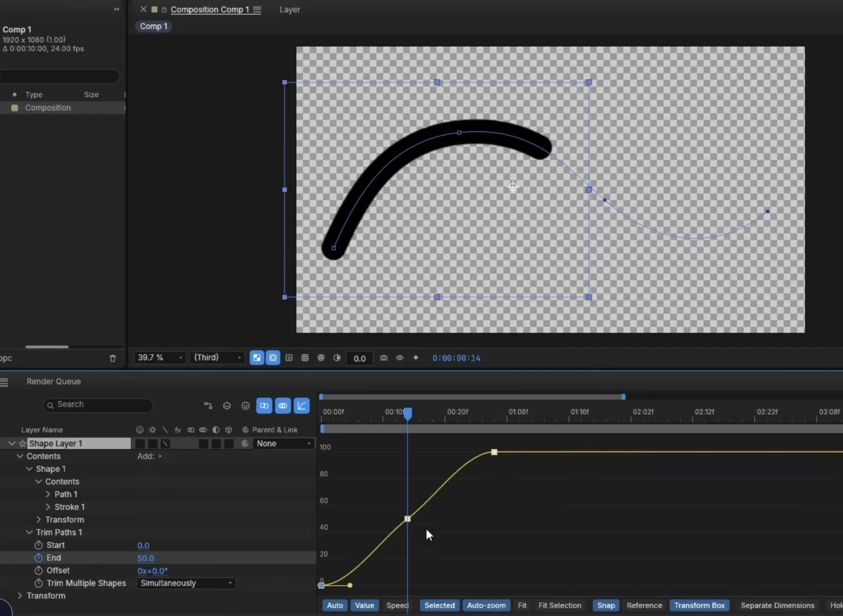The image size is (843, 616).
Task: Close the Composition Comp 1 panel
Action: tap(143, 10)
